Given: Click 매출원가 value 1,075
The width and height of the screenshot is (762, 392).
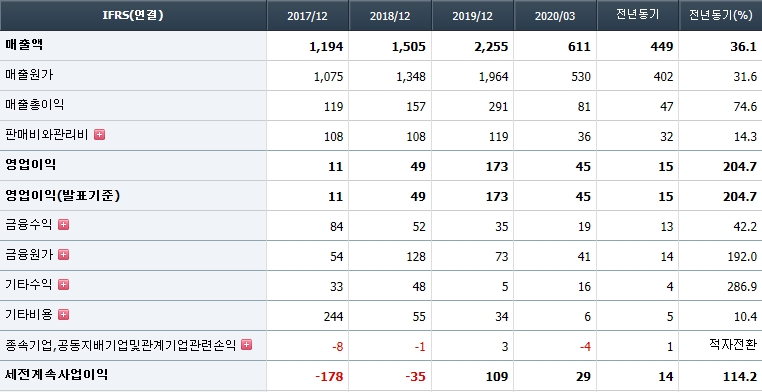Looking at the screenshot, I should (329, 77).
